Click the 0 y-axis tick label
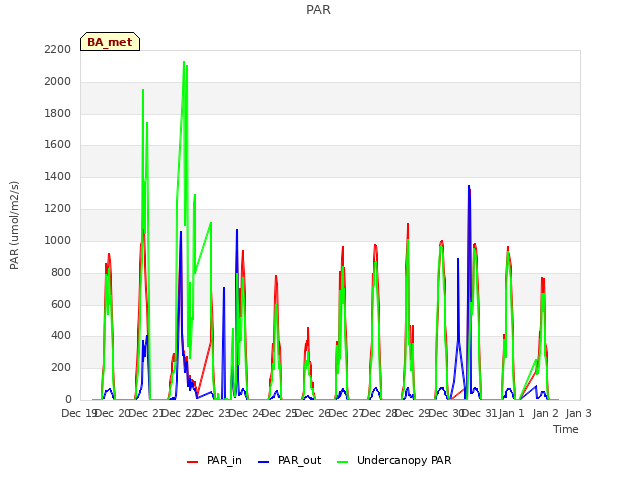The height and width of the screenshot is (480, 640). (x=68, y=399)
